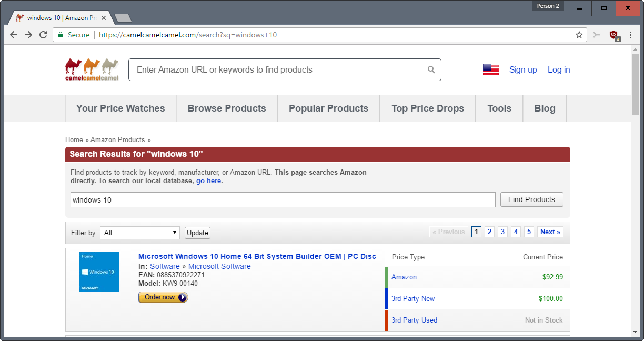644x341 pixels.
Task: Select the US flag country icon
Action: coord(491,69)
